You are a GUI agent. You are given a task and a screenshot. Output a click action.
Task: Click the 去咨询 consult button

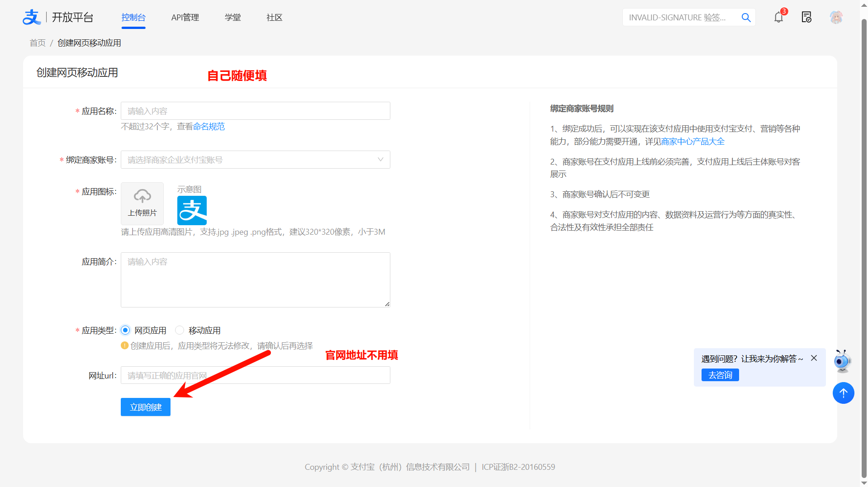pos(720,375)
